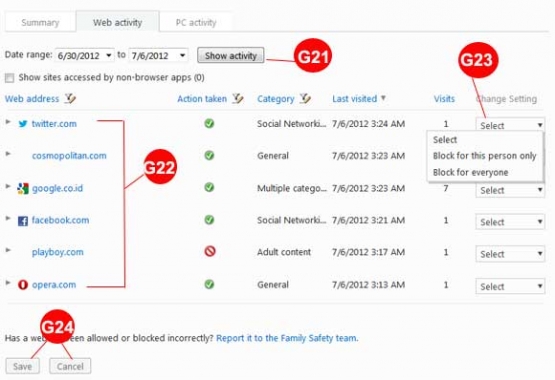Screen dimensions: 555x380
Task: Open the Select dropdown for opera.com
Action: coord(510,287)
